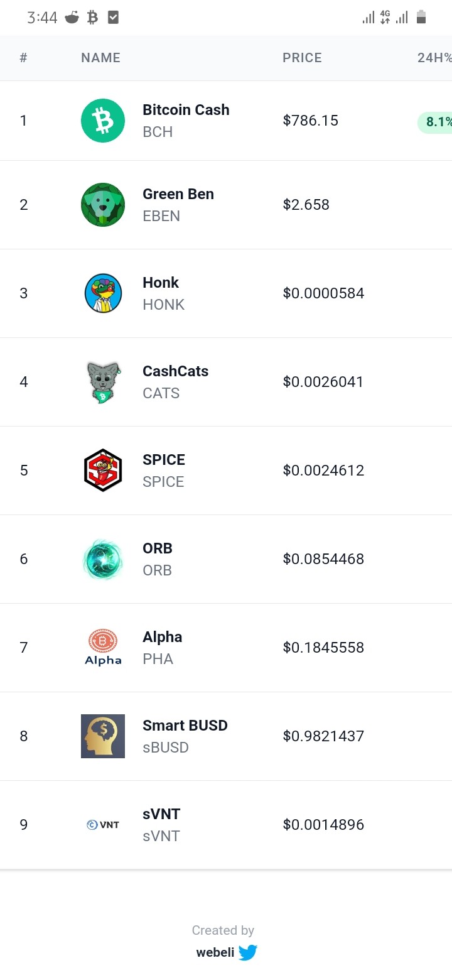Select the glowing ORB token icon
Image resolution: width=452 pixels, height=980 pixels.
click(x=103, y=559)
